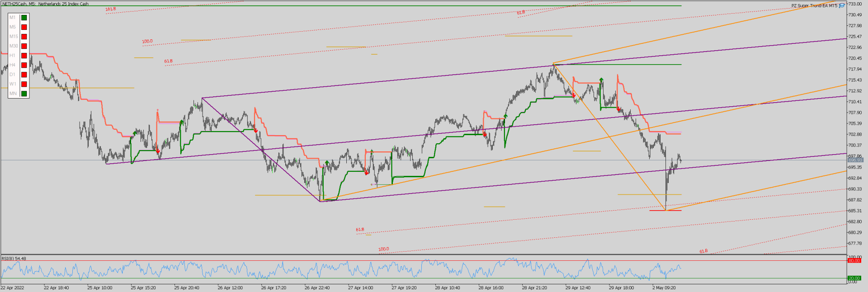The width and height of the screenshot is (868, 292).
Task: Click the 717.94 price scale value
Action: 855,69
